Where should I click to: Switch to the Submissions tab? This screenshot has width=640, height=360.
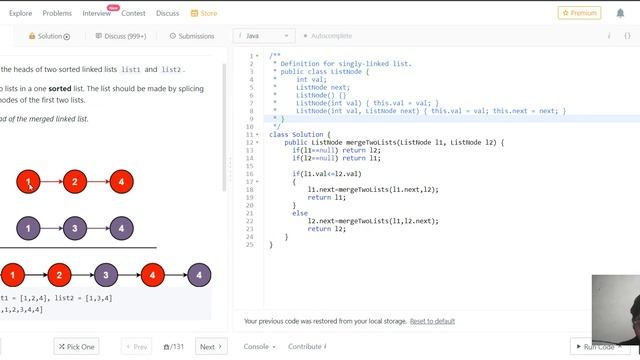point(192,36)
